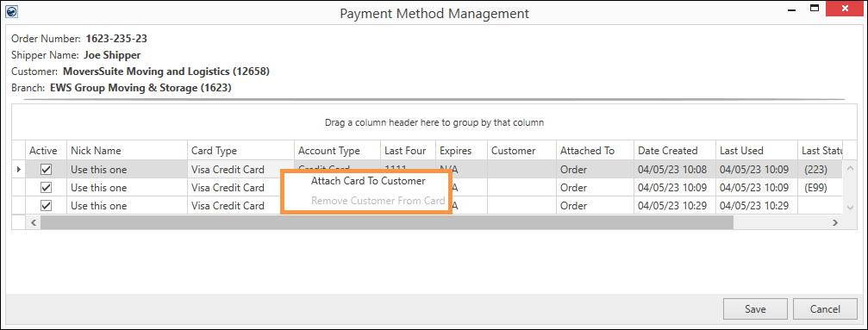Select Remove Customer From Card entry
The image size is (868, 330).
point(378,201)
